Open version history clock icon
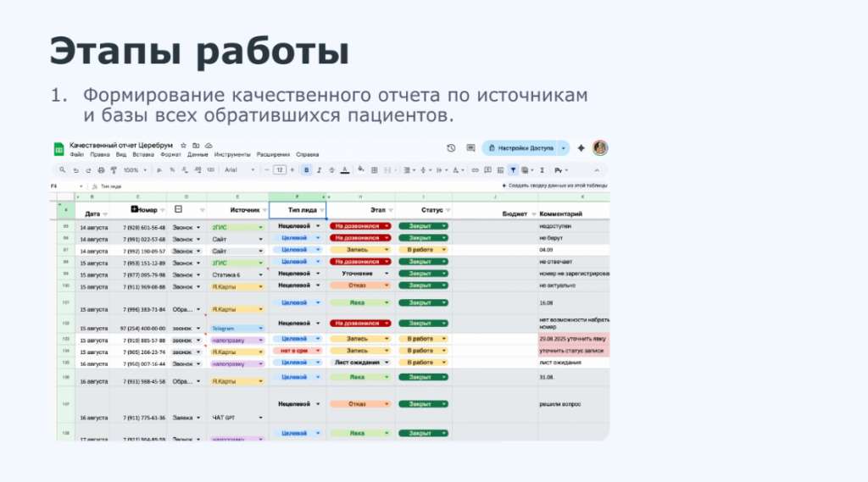The width and height of the screenshot is (868, 482). (451, 147)
